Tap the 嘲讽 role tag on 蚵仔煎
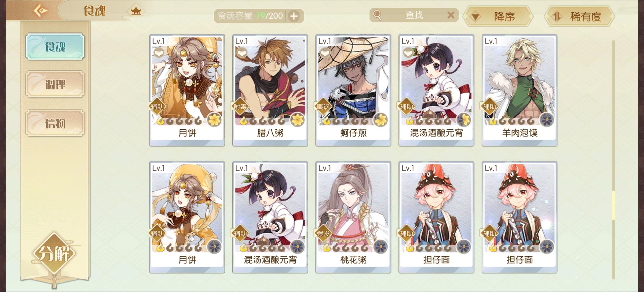Viewport: 644px width, 292px height. click(x=323, y=107)
